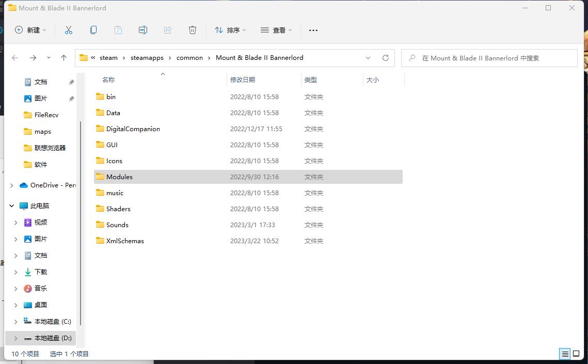
Task: Select 音乐 in navigation tree
Action: pyautogui.click(x=35, y=289)
